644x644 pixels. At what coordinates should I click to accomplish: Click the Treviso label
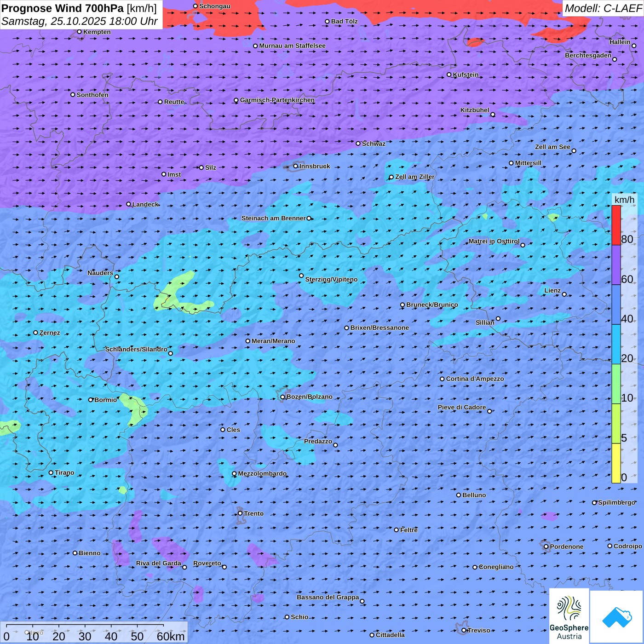[x=479, y=630]
